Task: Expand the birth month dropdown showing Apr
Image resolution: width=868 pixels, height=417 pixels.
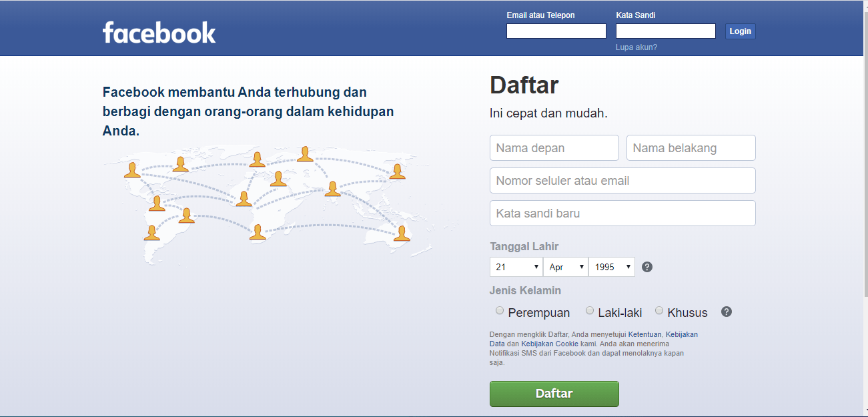Action: [565, 267]
